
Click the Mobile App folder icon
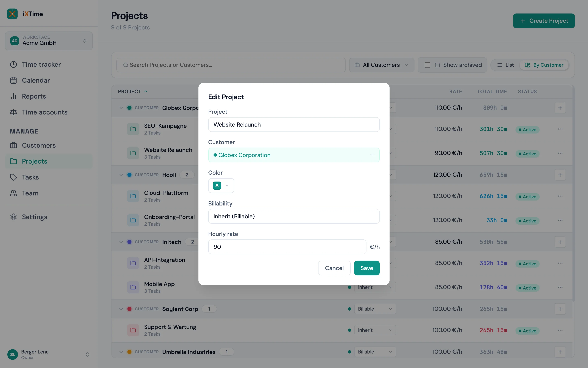(133, 287)
